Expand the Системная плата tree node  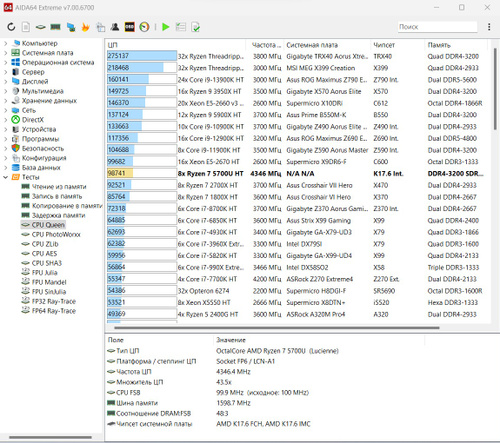coord(5,53)
